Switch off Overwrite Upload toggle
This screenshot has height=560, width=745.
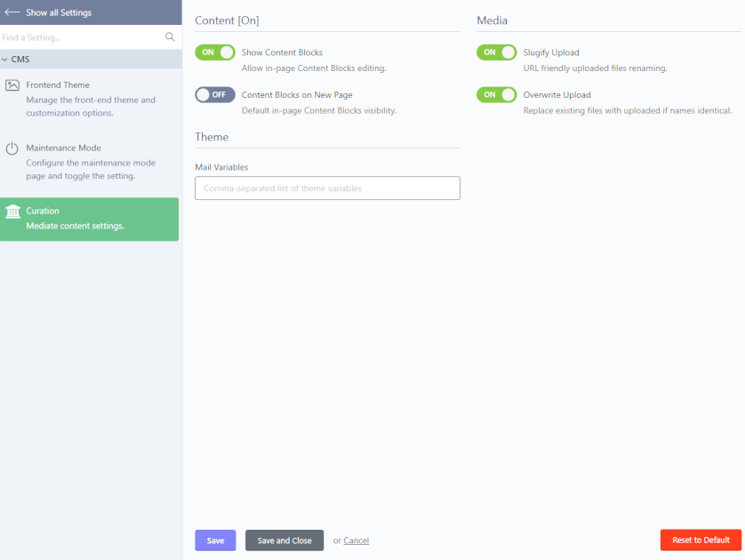(496, 94)
